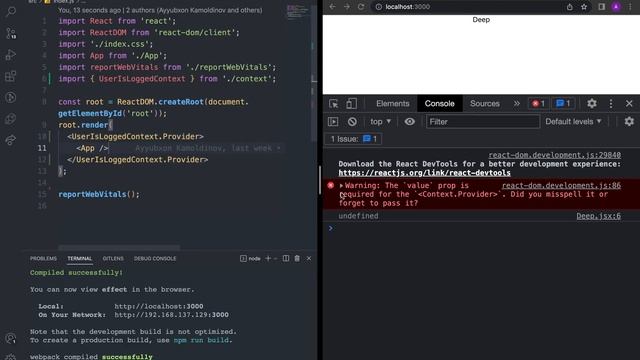Reload the localhost page
This screenshot has height=360, width=640.
click(361, 7)
